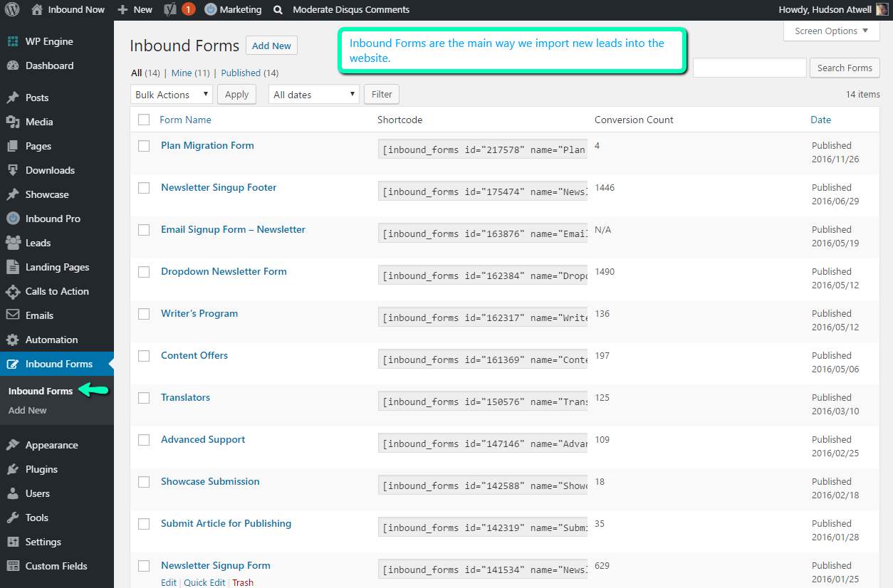Viewport: 893px width, 588px height.
Task: Sort table by Form Name column
Action: click(185, 120)
